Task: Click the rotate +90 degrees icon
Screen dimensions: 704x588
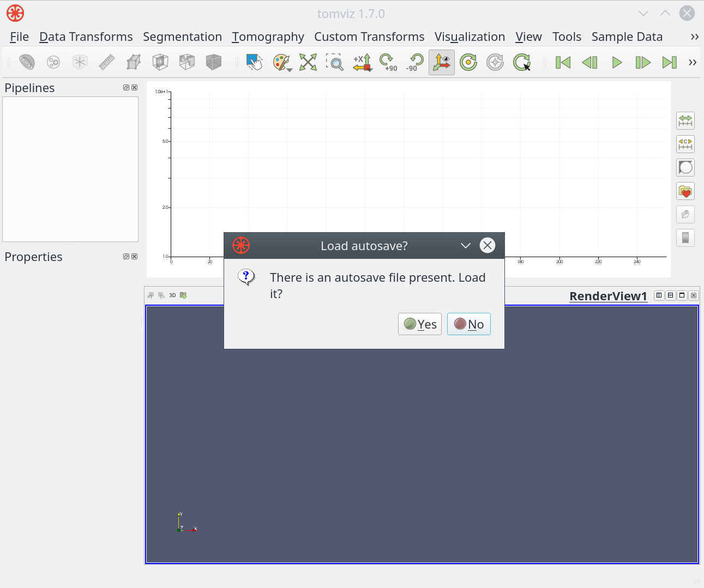Action: [x=388, y=62]
